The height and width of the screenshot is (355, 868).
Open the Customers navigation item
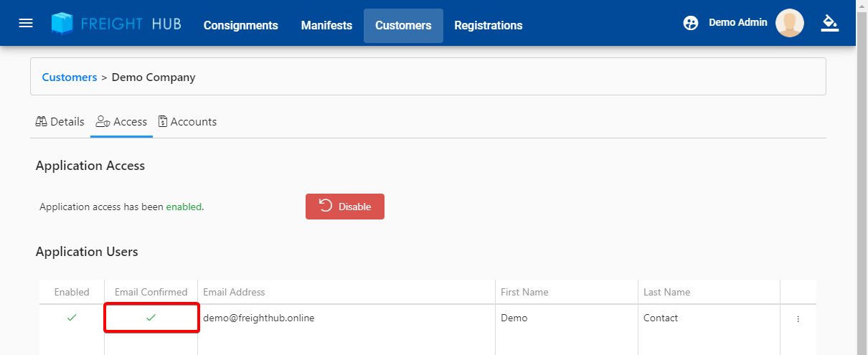403,25
